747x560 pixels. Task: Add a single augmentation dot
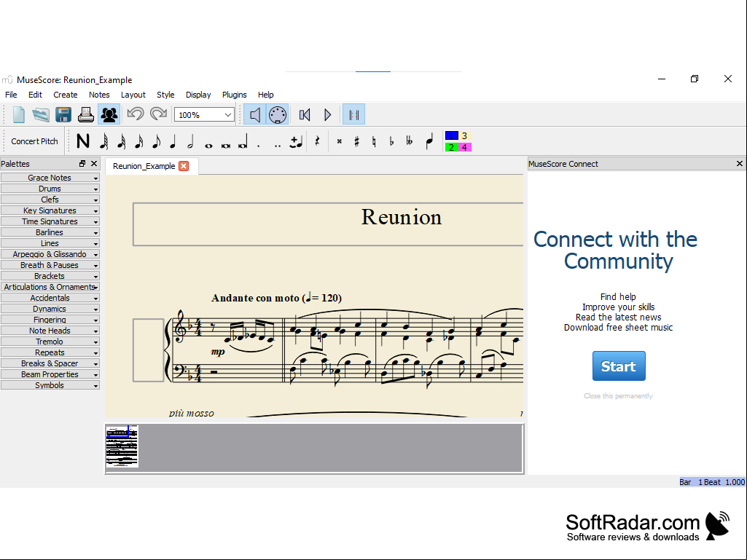(259, 146)
